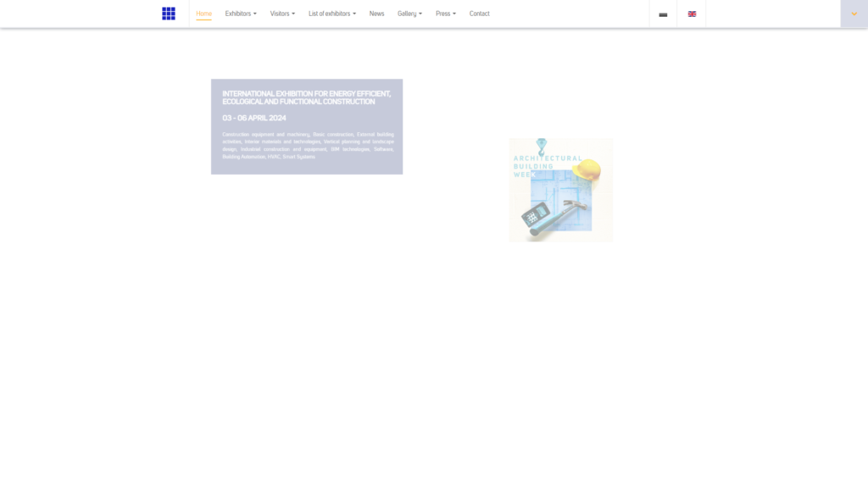Switch language with the UK flag
The height and width of the screenshot is (488, 868).
coord(692,14)
